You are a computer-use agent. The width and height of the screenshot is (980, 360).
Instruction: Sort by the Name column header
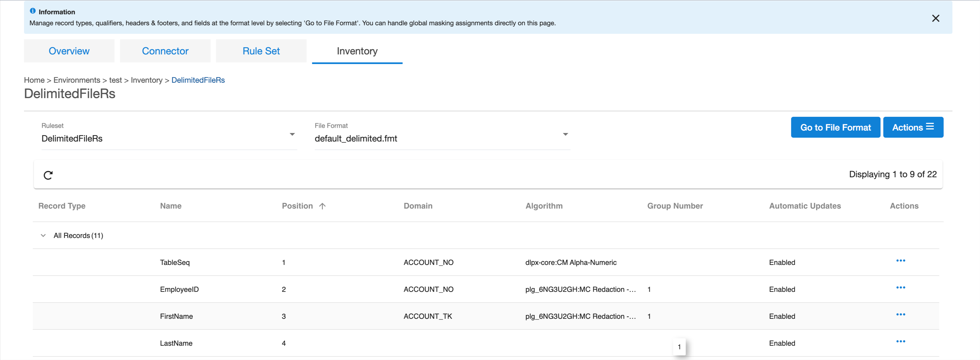[170, 206]
